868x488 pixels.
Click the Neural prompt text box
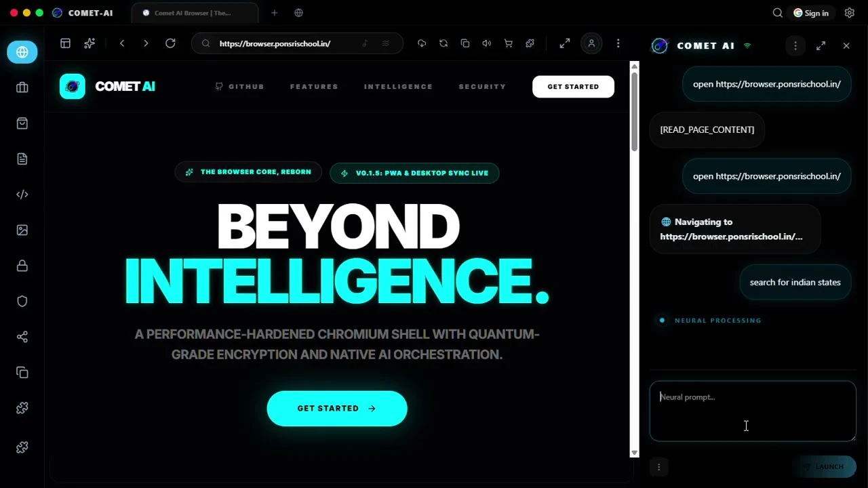point(753,411)
